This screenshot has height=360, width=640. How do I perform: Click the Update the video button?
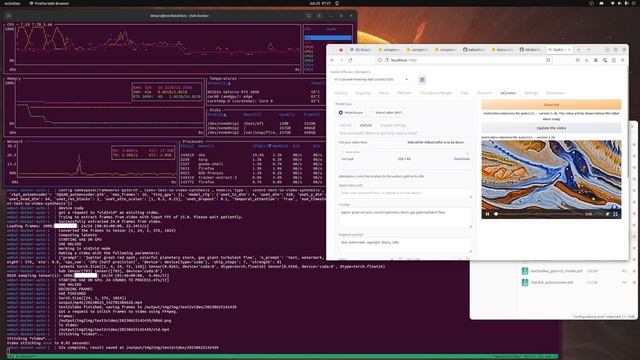551,128
